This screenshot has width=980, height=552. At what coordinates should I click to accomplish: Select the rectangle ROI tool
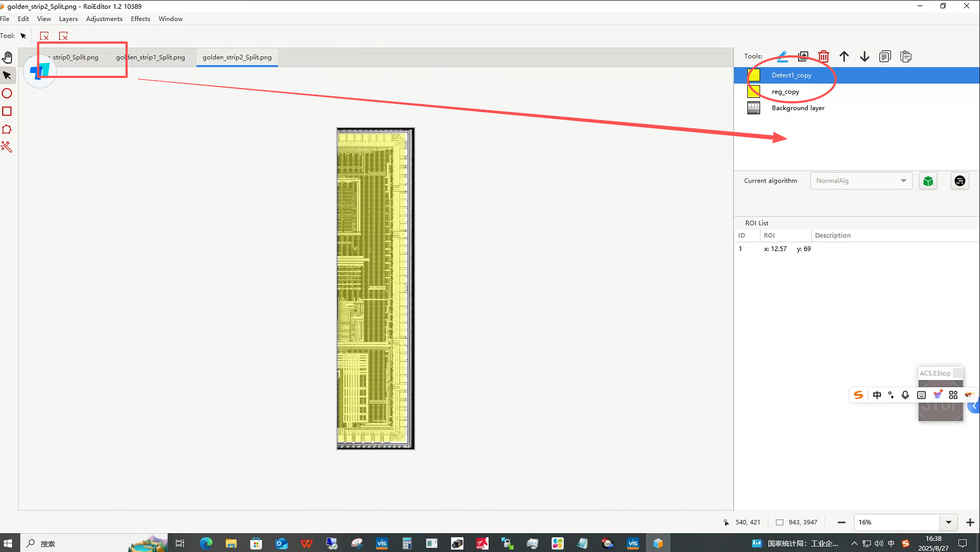pos(7,111)
